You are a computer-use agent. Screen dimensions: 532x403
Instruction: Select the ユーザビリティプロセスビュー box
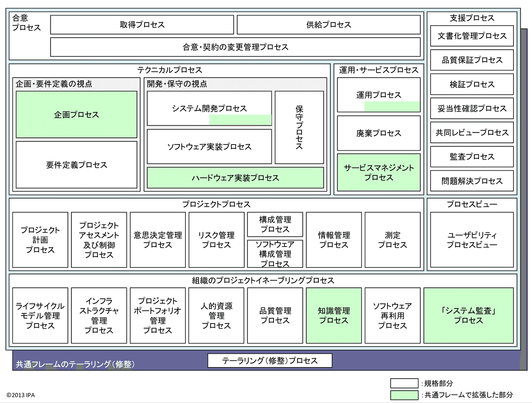coord(472,240)
